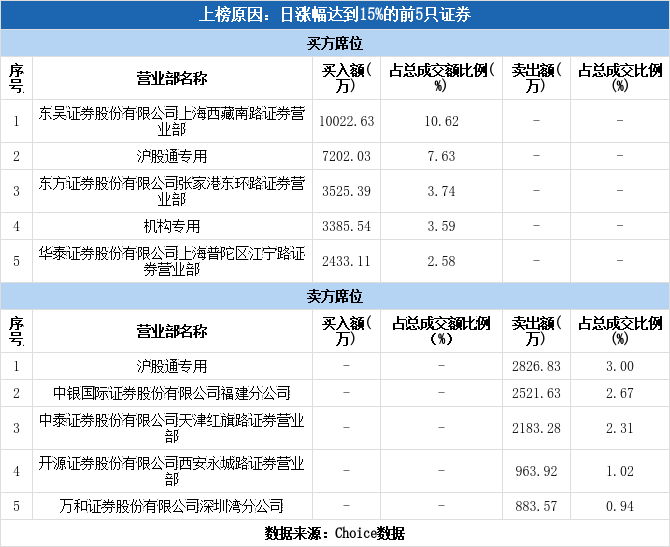Click the title 上榜原因：日涨幅达到15%的前5只证券
Image resolution: width=670 pixels, height=547 pixels.
(335, 15)
